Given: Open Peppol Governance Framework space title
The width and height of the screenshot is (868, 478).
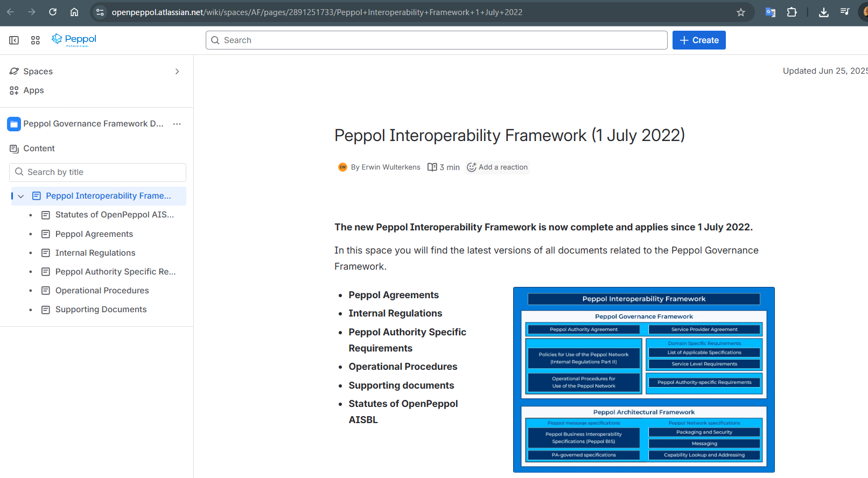Looking at the screenshot, I should click(93, 124).
